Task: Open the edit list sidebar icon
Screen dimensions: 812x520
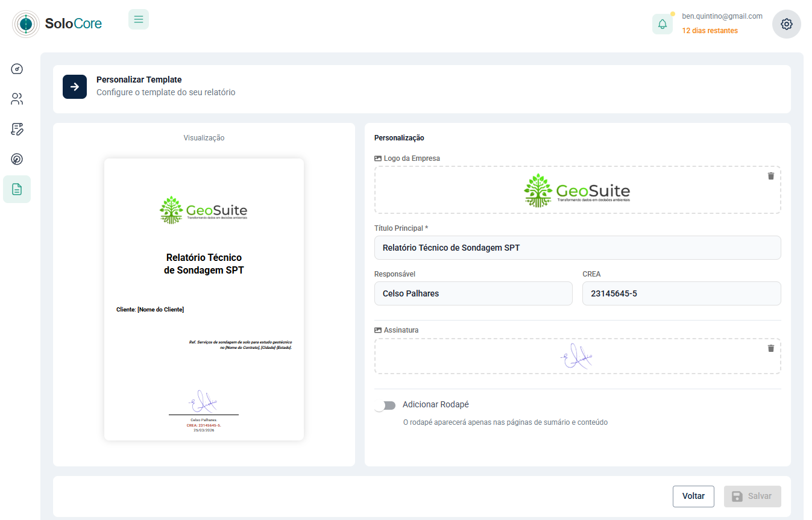Action: 17,129
